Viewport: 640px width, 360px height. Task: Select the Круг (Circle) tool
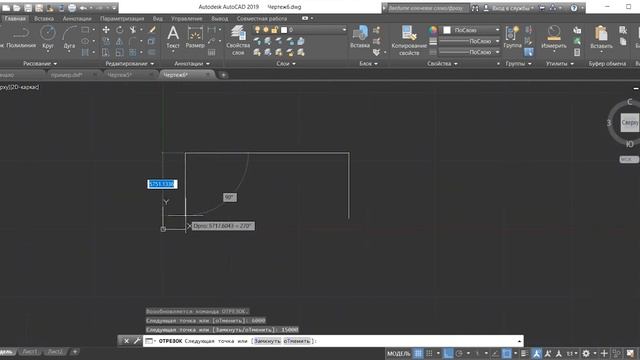pos(48,37)
